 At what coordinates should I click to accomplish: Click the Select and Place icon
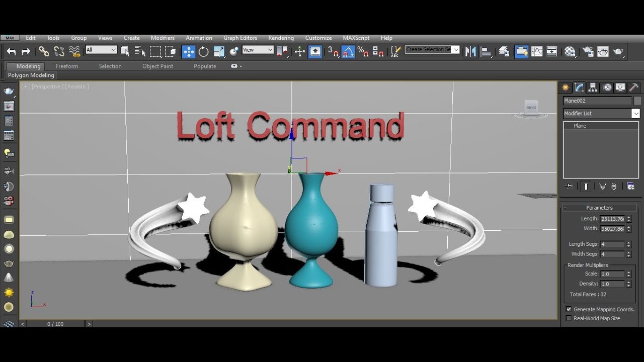(x=234, y=51)
